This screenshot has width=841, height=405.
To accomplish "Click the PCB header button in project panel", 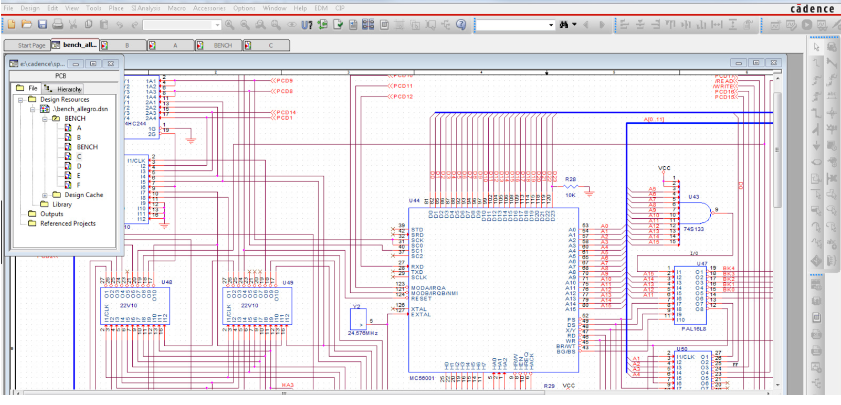I will tap(61, 76).
